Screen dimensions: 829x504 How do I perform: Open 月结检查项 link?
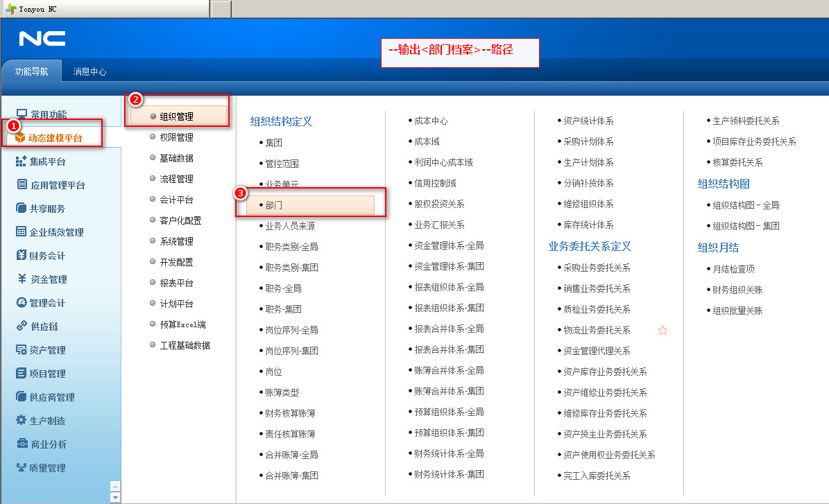coord(733,269)
